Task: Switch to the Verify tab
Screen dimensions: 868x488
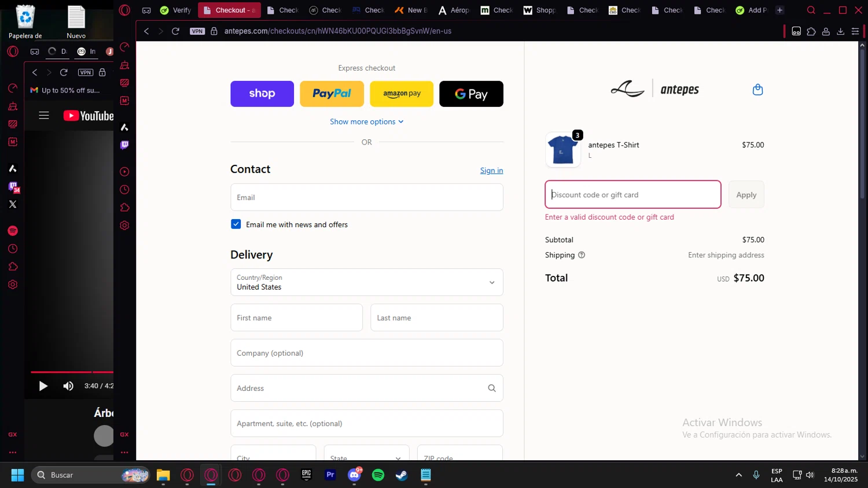Action: (x=175, y=10)
